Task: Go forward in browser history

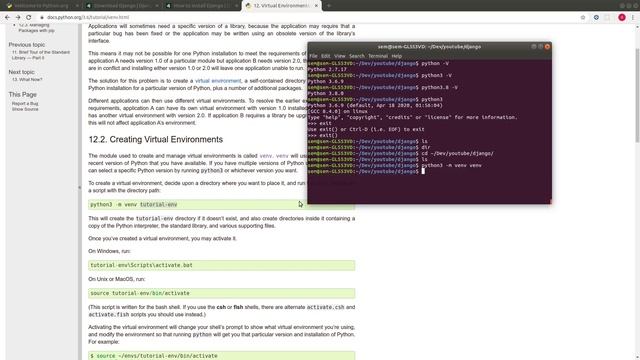Action: pyautogui.click(x=18, y=17)
